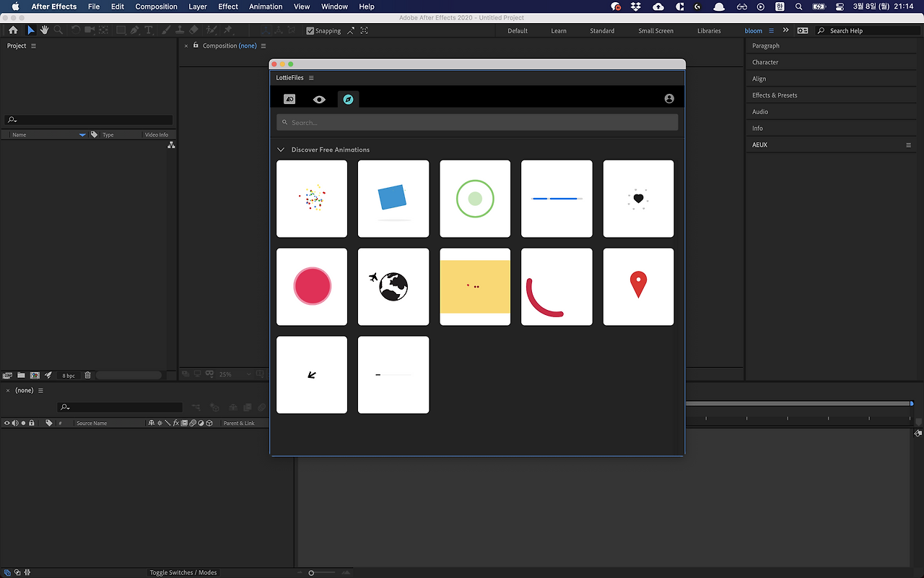Click Toggle Switches / Modes button
This screenshot has width=924, height=578.
pos(183,572)
